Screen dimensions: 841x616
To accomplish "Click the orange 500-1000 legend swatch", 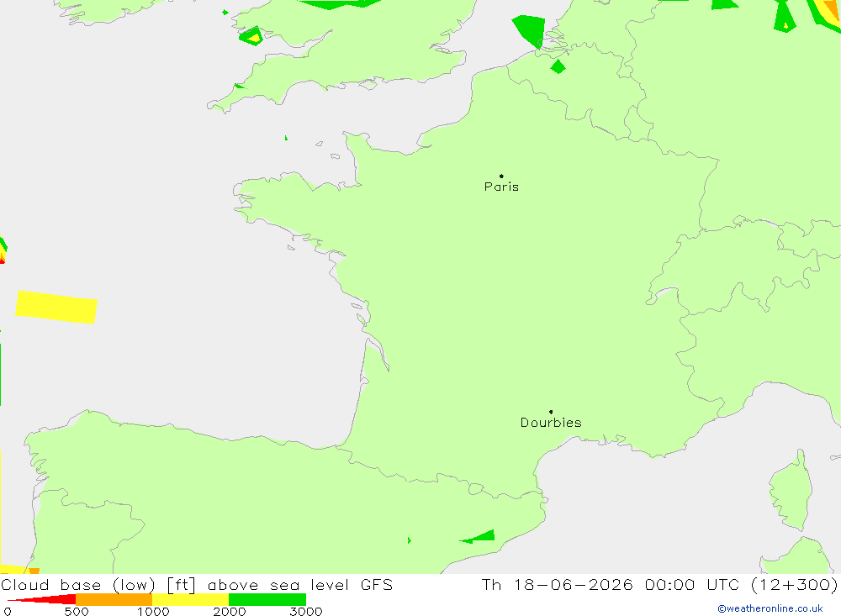I will tap(114, 599).
